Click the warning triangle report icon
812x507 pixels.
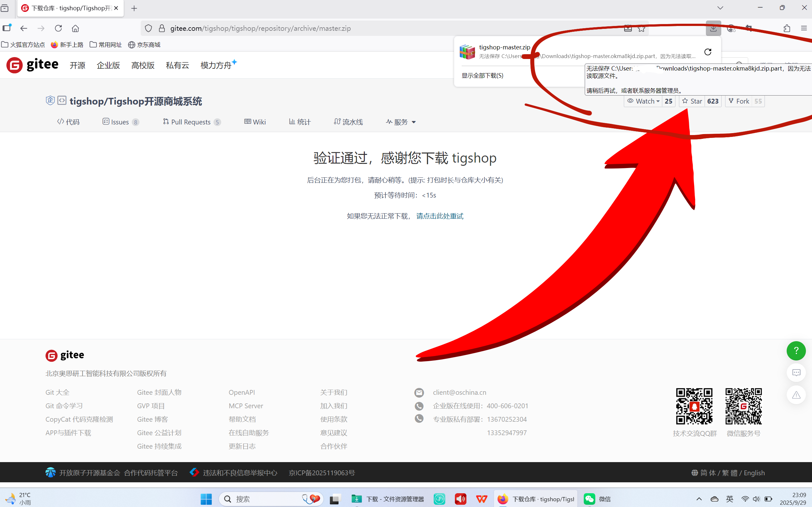coord(796,395)
